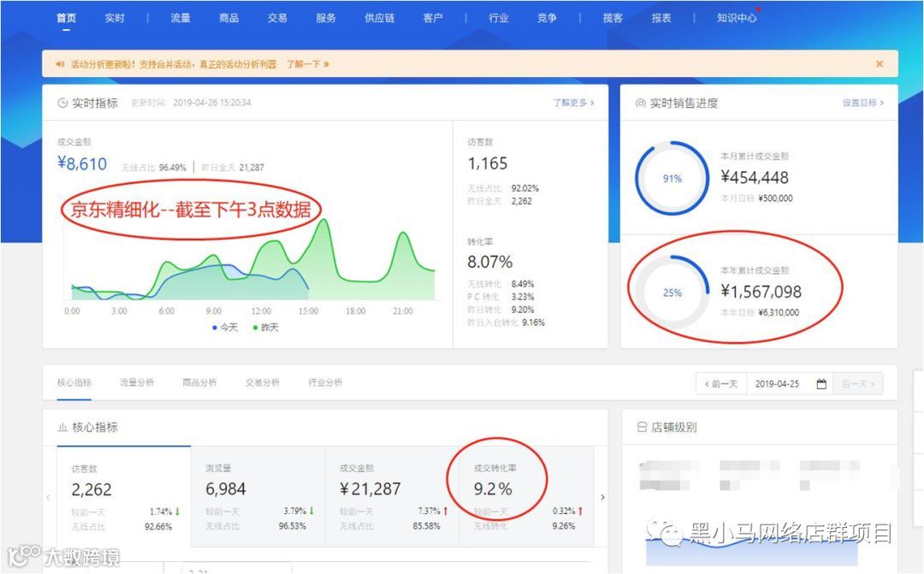Open 了解更多 link in 实时指标 panel
Image resolution: width=924 pixels, height=574 pixels.
click(x=573, y=103)
